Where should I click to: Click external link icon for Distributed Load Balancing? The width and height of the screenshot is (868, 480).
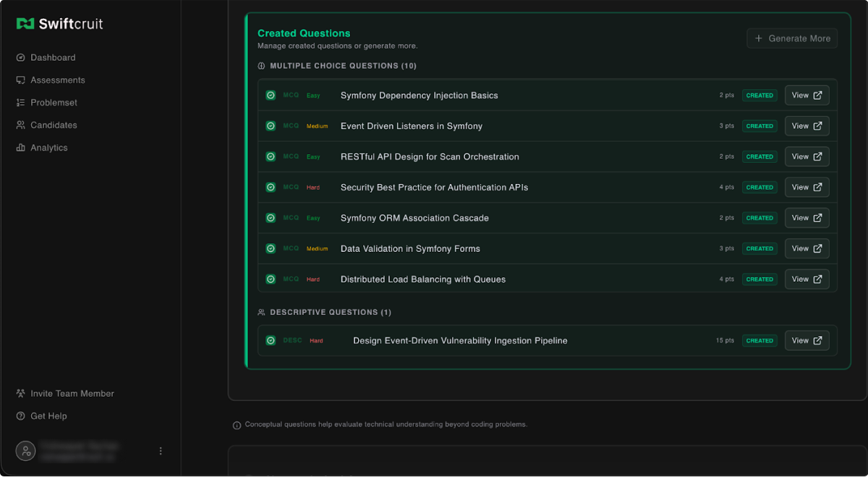(x=817, y=279)
